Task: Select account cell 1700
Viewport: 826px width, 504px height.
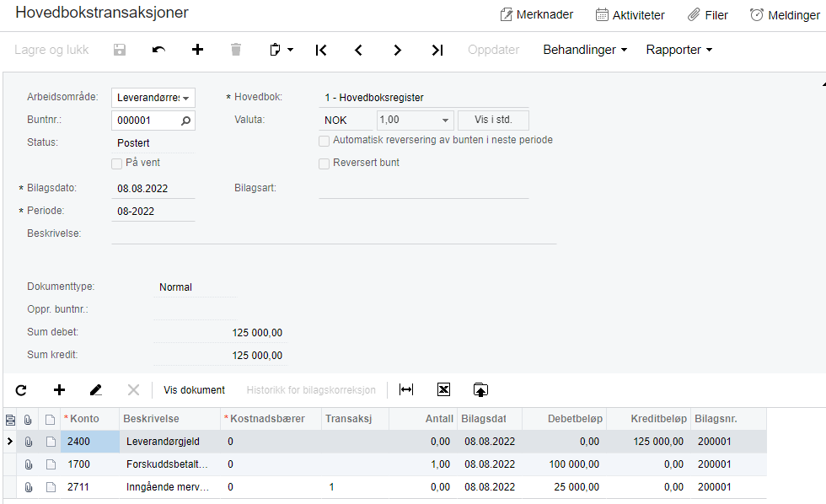Action: point(90,464)
